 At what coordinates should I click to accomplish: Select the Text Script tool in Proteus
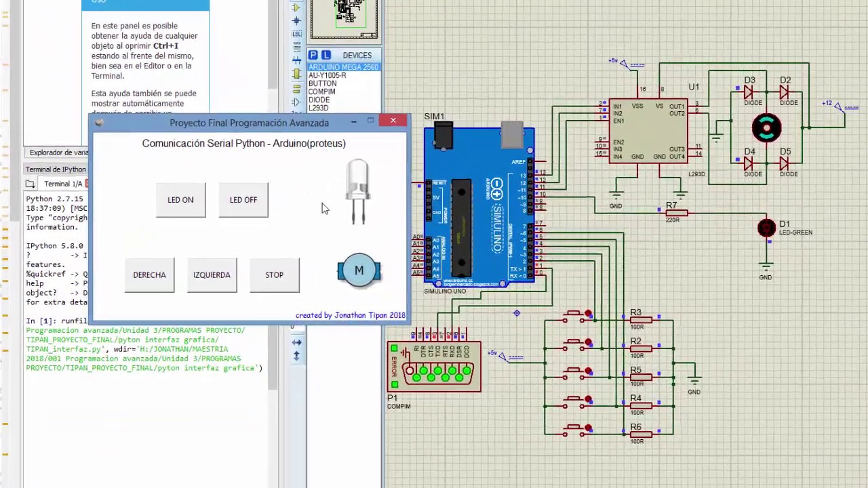(296, 47)
